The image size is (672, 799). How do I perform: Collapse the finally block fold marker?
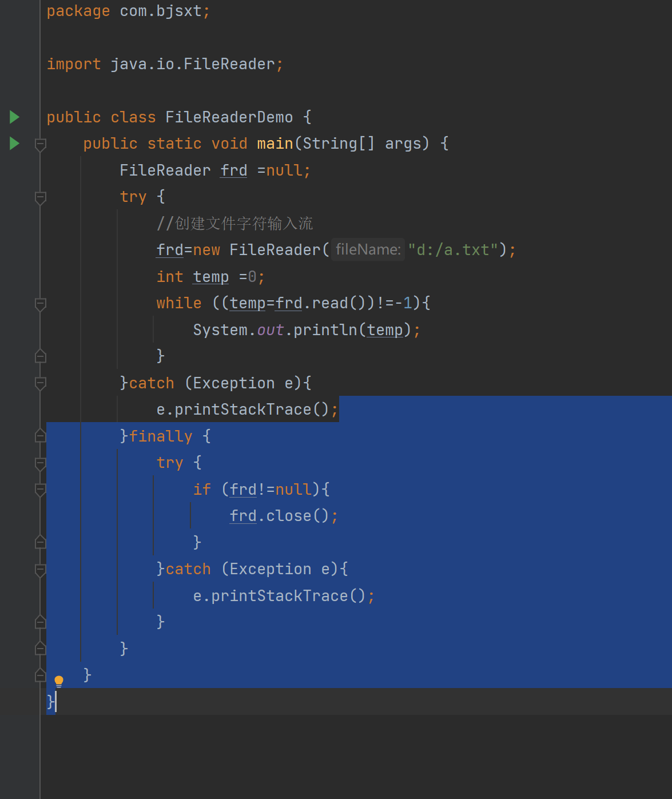coord(41,435)
